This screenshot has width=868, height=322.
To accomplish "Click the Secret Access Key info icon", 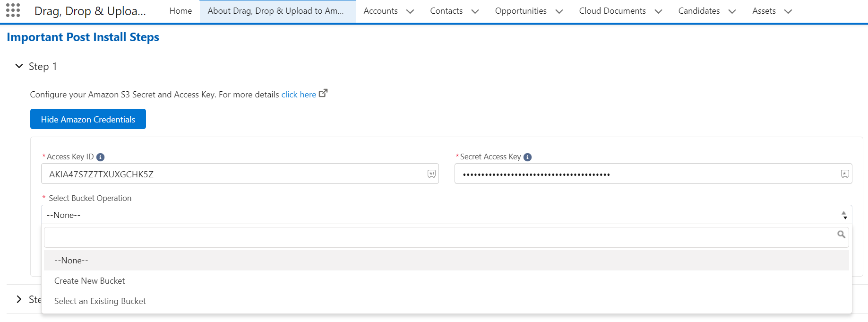I will coord(528,157).
